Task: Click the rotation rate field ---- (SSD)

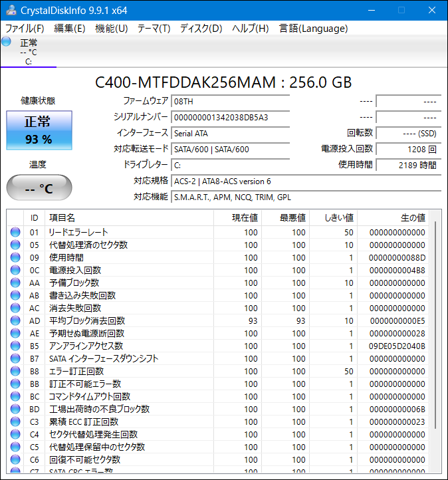Action: tap(409, 133)
